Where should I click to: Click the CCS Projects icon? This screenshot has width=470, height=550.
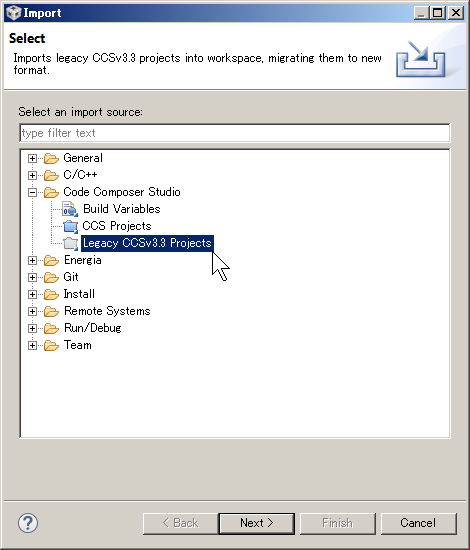point(70,226)
